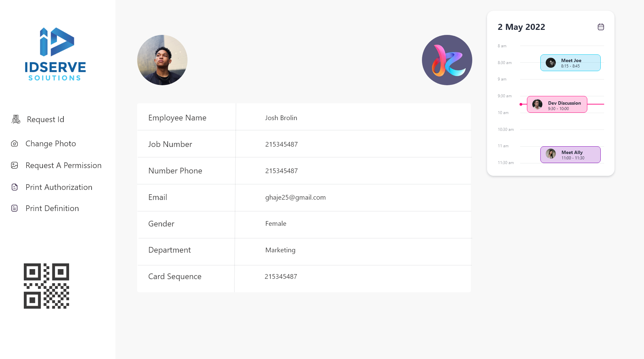This screenshot has height=359, width=644.
Task: Open the Request Id menu item
Action: (45, 119)
